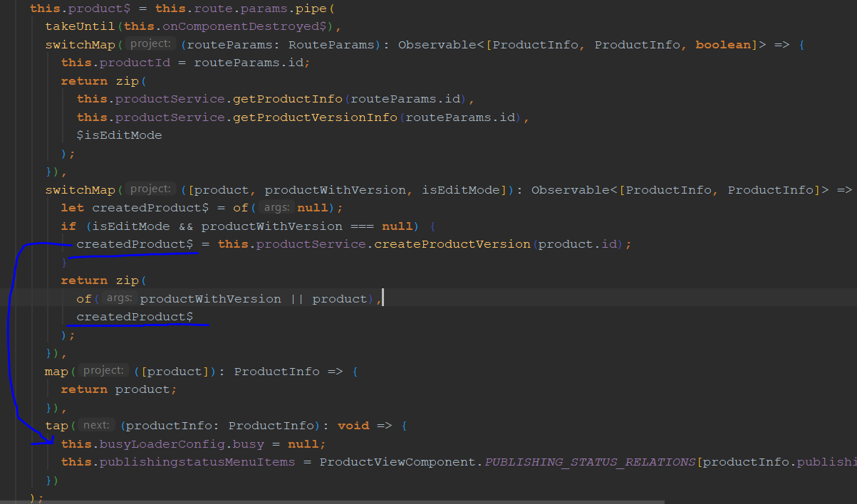Click the || operator between productWithVersion and product
Screen dimensions: 857x504
point(296,299)
